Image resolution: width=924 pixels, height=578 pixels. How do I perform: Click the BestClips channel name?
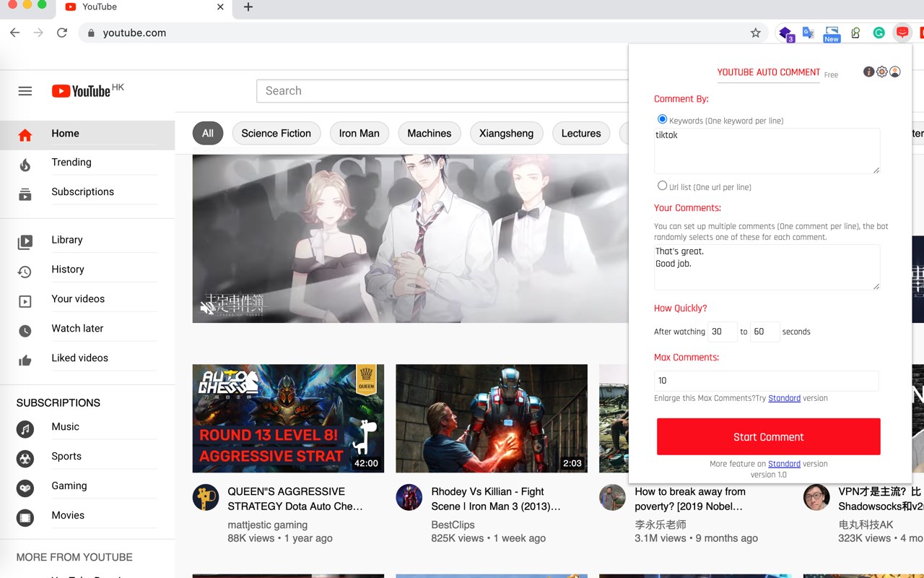point(453,525)
